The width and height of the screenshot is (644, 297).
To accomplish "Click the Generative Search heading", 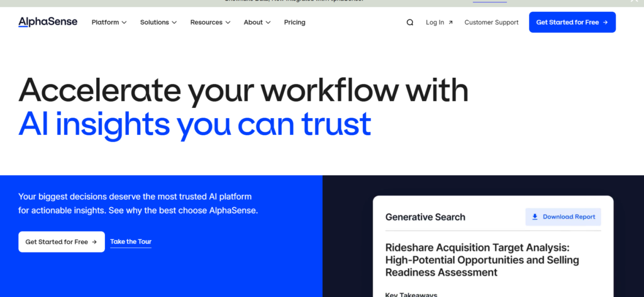I will [x=425, y=217].
